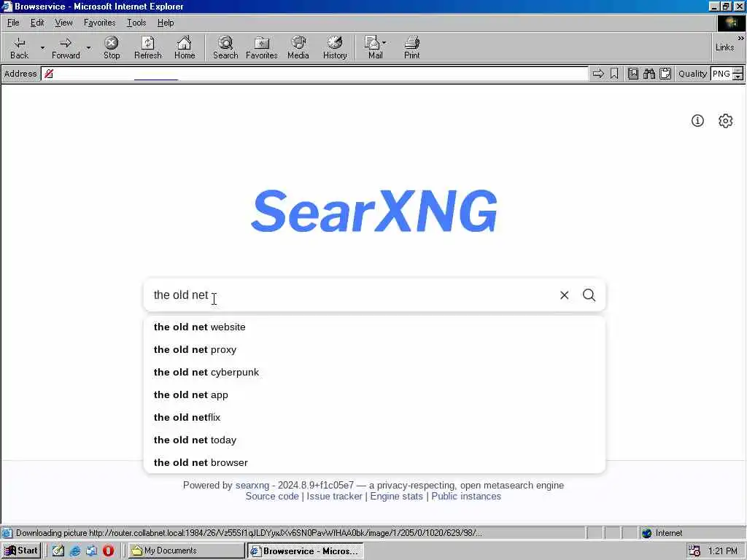
Task: Click the Mail toolbar button
Action: pyautogui.click(x=375, y=47)
